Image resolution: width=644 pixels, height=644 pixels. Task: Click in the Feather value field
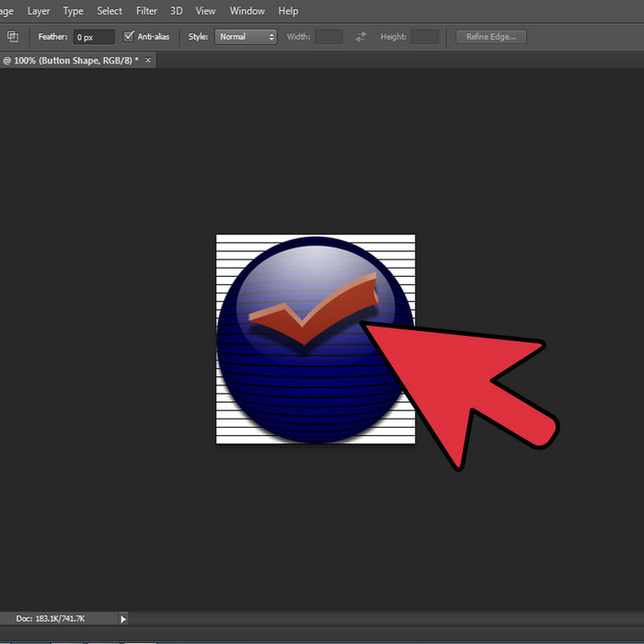[x=94, y=37]
